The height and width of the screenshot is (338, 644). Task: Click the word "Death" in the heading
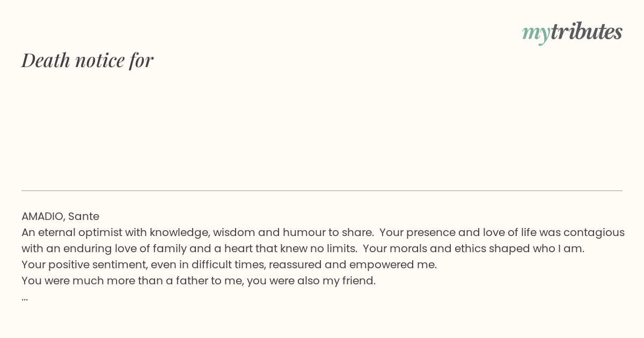[46, 60]
